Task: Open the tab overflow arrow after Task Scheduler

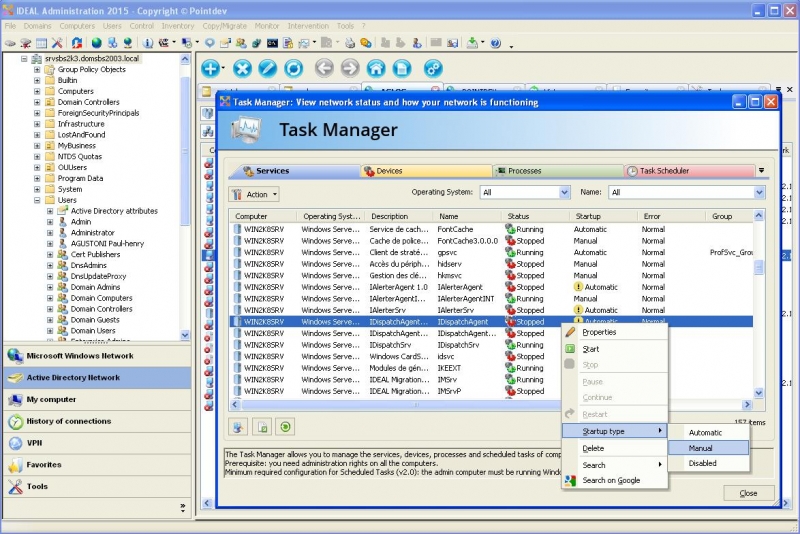Action: pos(761,170)
